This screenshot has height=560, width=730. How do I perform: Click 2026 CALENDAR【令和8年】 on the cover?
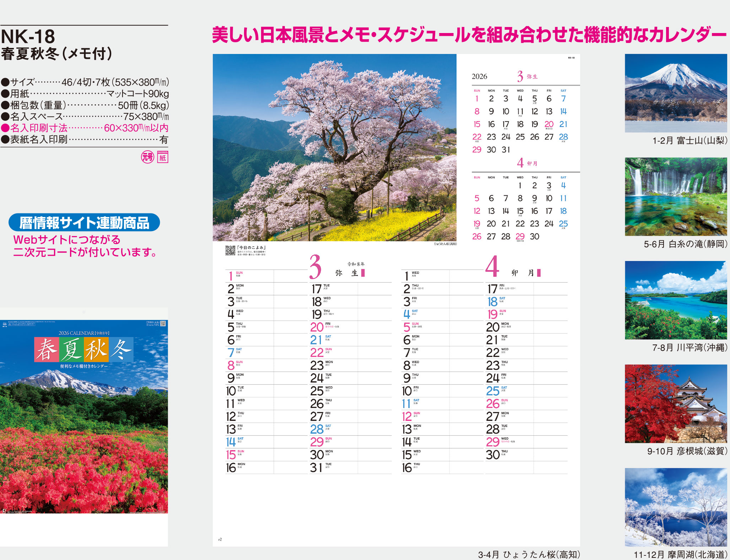(84, 333)
